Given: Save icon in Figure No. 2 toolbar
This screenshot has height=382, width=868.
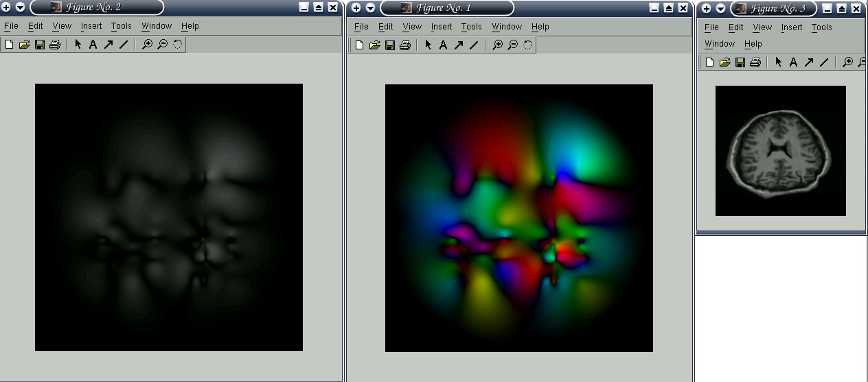Looking at the screenshot, I should click(x=40, y=45).
